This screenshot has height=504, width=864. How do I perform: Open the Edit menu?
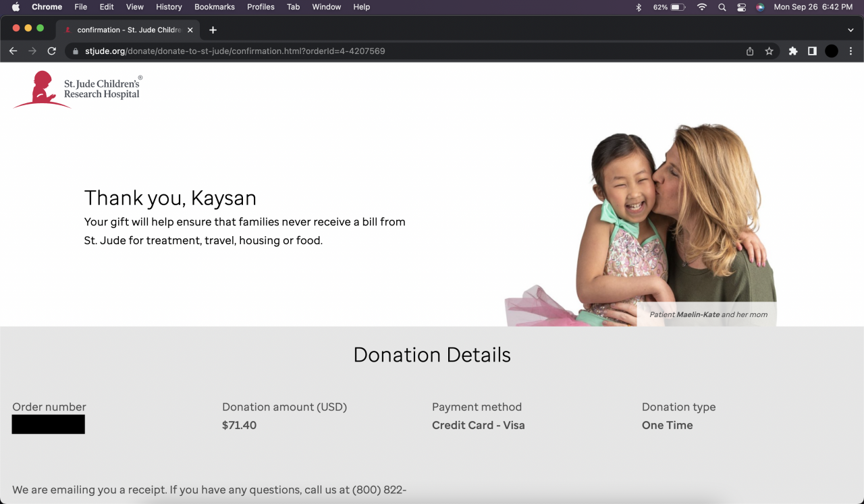pyautogui.click(x=107, y=7)
